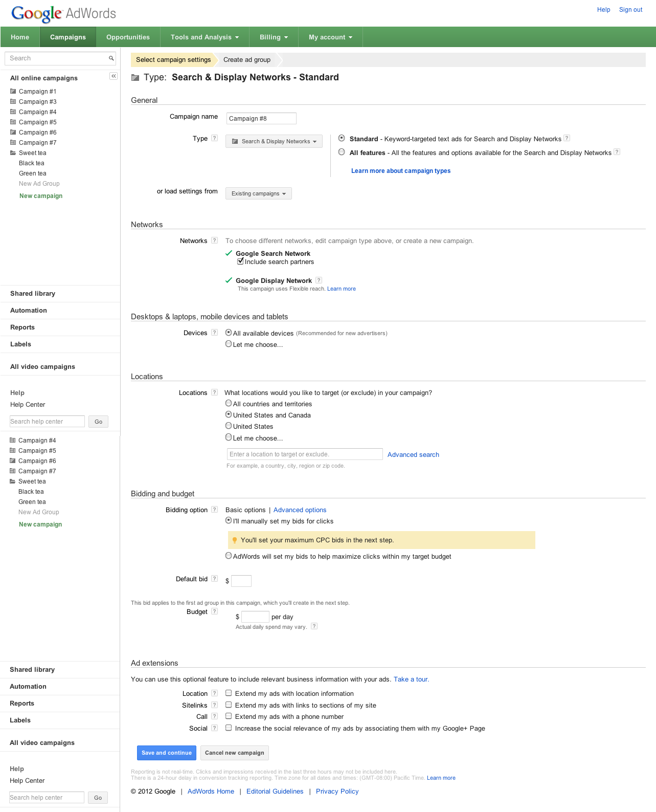Switch to Opportunities tab
Image resolution: width=656 pixels, height=812 pixels.
coord(128,37)
